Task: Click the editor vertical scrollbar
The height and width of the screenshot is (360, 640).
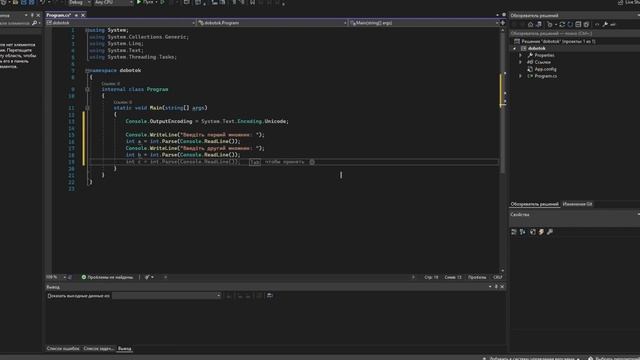Action: click(503, 102)
